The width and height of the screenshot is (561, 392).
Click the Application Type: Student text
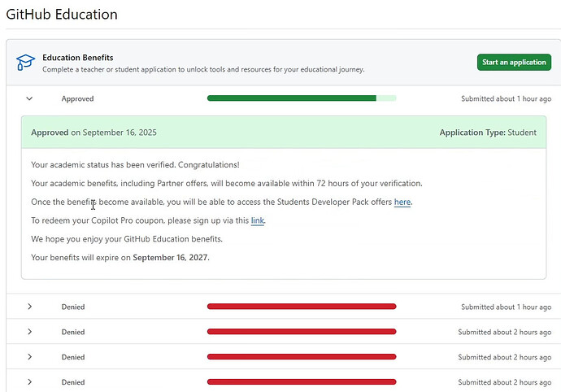tap(487, 133)
